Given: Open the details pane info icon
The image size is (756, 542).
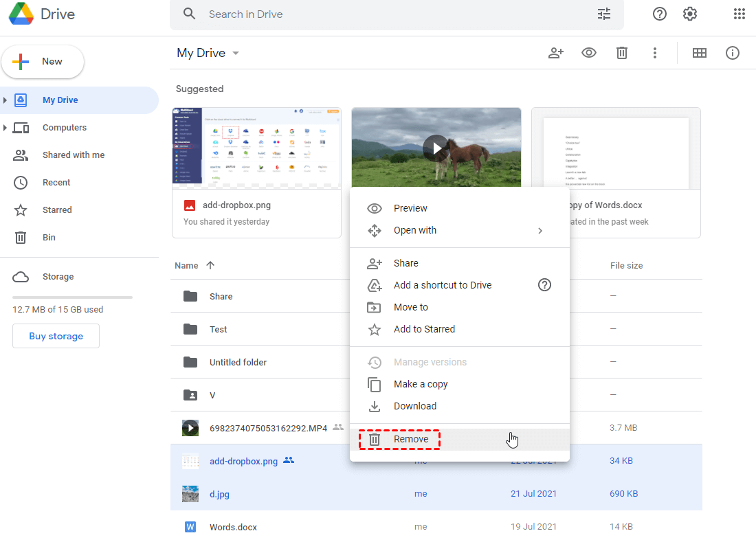Looking at the screenshot, I should [733, 53].
